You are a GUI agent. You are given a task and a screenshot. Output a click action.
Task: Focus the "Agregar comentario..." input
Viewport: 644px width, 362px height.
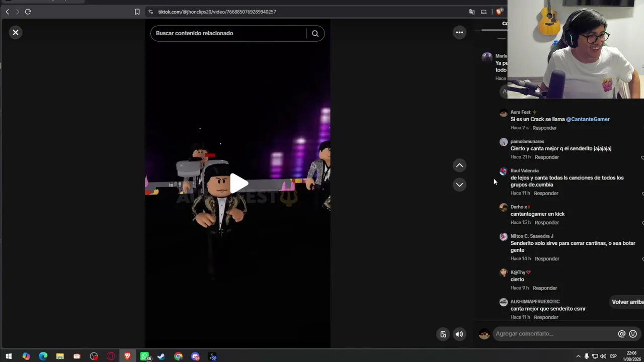[x=554, y=334]
